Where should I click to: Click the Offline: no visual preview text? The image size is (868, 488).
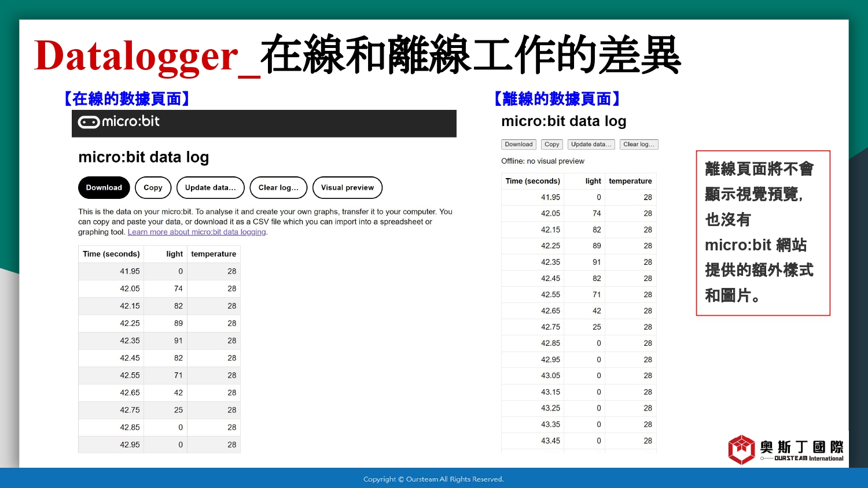543,161
